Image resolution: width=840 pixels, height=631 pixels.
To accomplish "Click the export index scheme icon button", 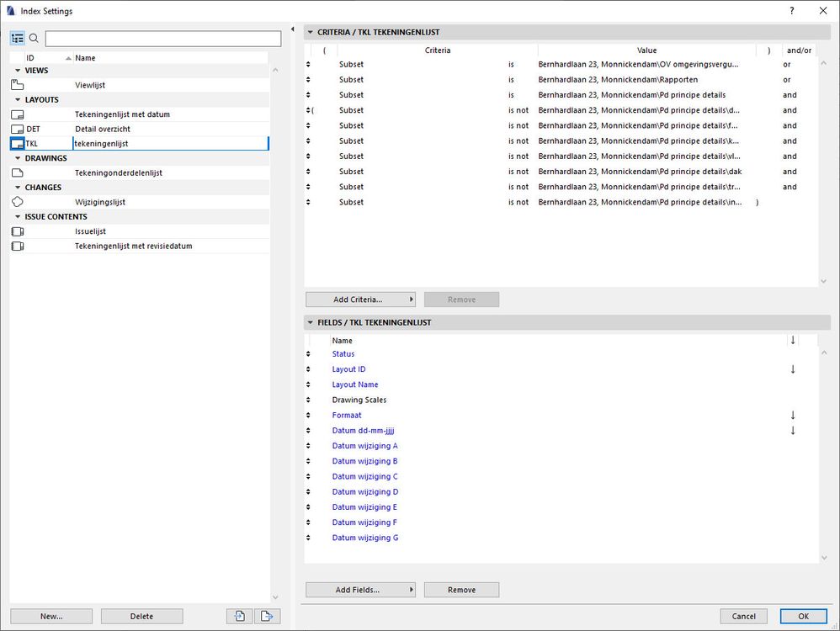I will [x=267, y=616].
